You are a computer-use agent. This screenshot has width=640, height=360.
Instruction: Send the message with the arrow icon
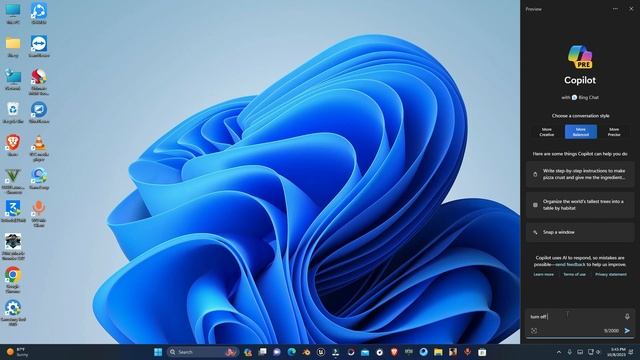(627, 331)
